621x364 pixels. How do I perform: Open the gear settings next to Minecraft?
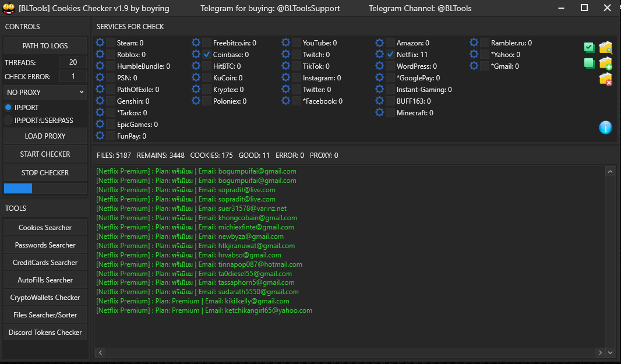(379, 112)
